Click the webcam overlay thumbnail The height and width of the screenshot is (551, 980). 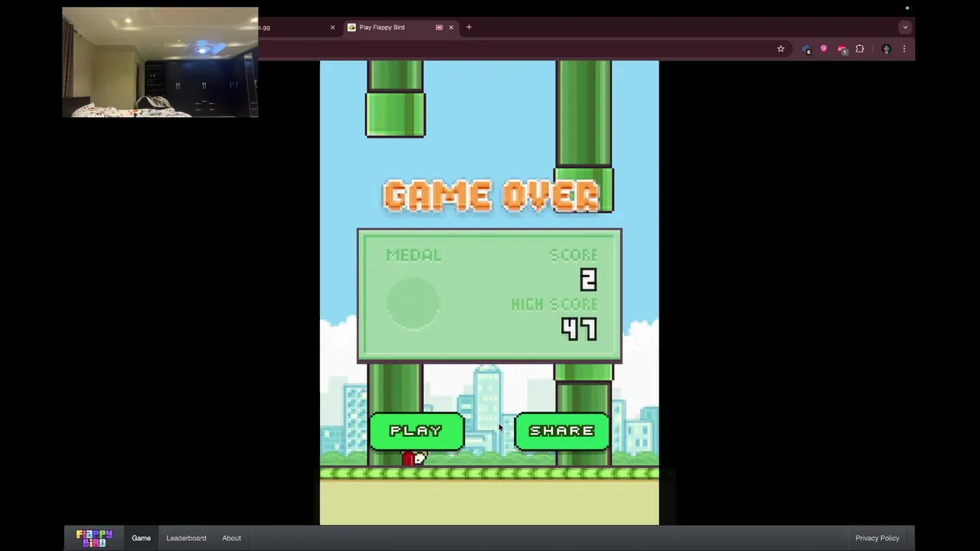point(160,63)
